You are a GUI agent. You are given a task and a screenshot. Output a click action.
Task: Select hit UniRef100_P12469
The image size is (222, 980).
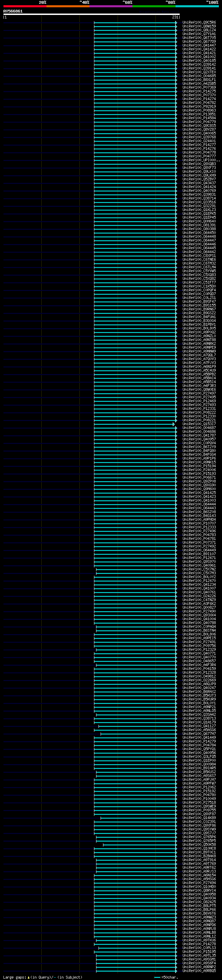coord(199,401)
